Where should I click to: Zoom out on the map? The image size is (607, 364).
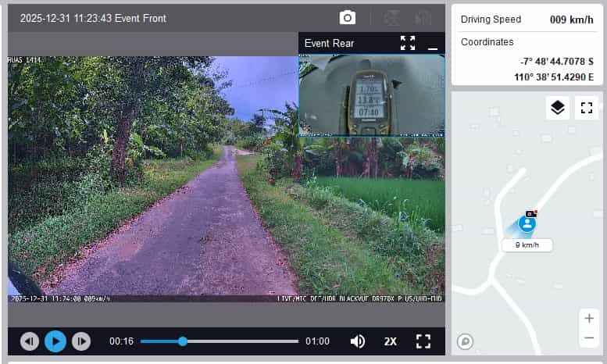coord(588,338)
